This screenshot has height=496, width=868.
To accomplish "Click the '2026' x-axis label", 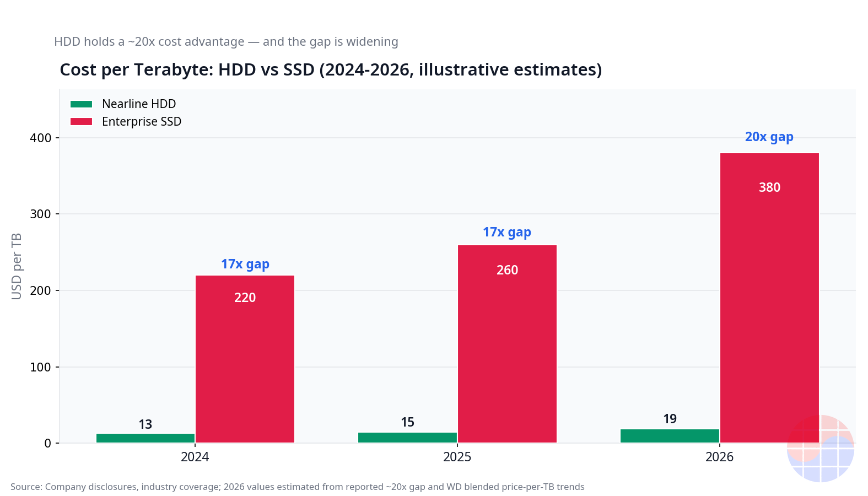I will tap(720, 457).
